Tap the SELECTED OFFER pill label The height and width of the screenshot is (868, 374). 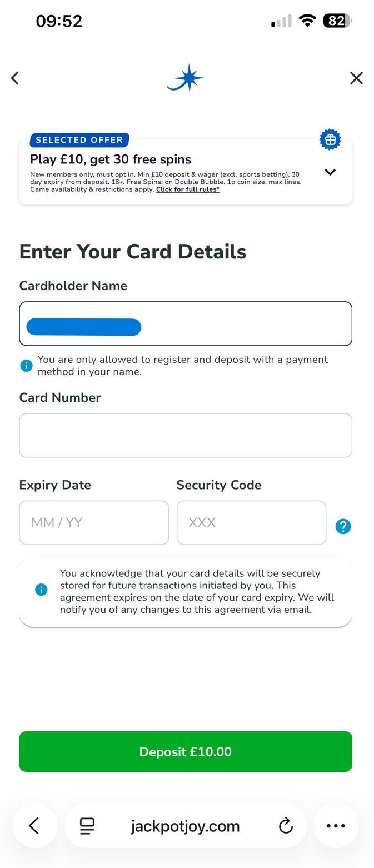tap(79, 140)
